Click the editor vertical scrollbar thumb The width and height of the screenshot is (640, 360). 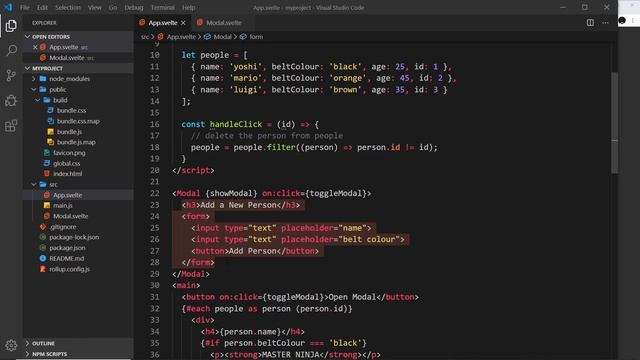614,123
